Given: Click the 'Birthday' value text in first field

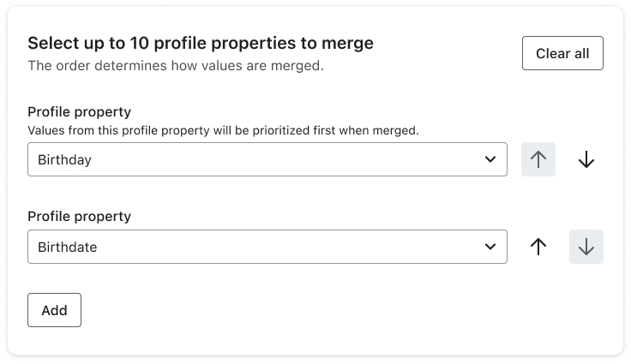Looking at the screenshot, I should click(x=64, y=159).
